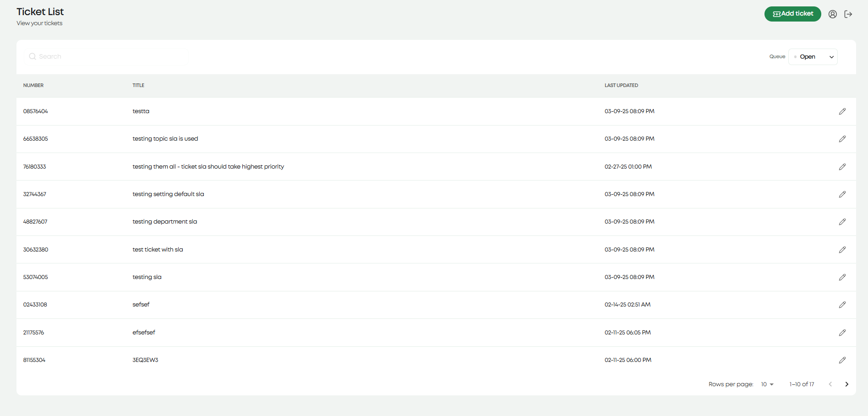Expand the Queue filter chevron
This screenshot has height=416, width=868.
(x=831, y=56)
